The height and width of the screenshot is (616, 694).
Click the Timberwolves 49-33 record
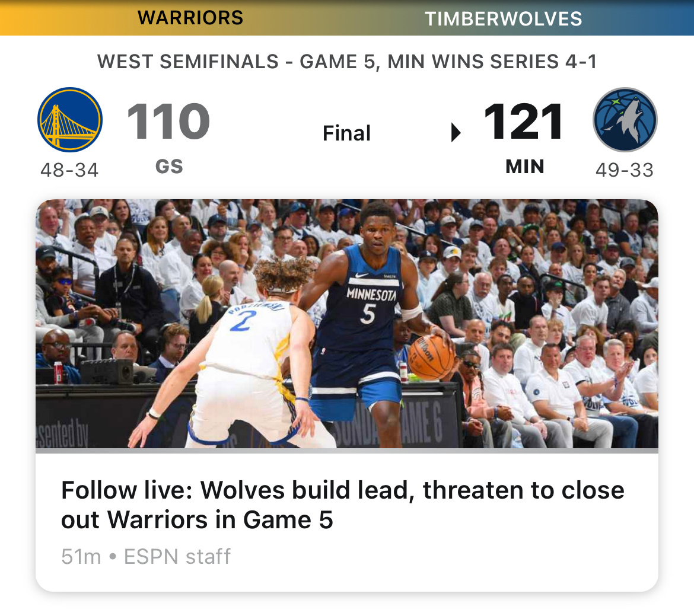(624, 170)
